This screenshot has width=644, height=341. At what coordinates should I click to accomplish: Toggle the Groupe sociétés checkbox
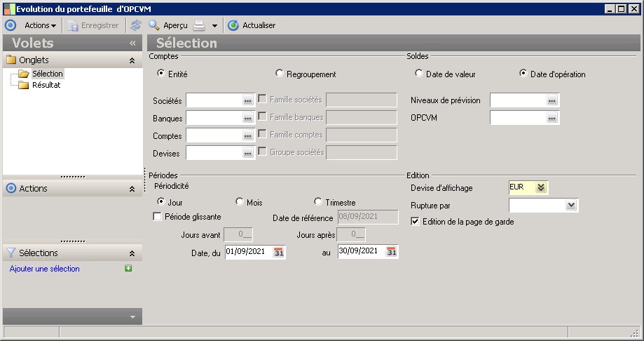262,152
